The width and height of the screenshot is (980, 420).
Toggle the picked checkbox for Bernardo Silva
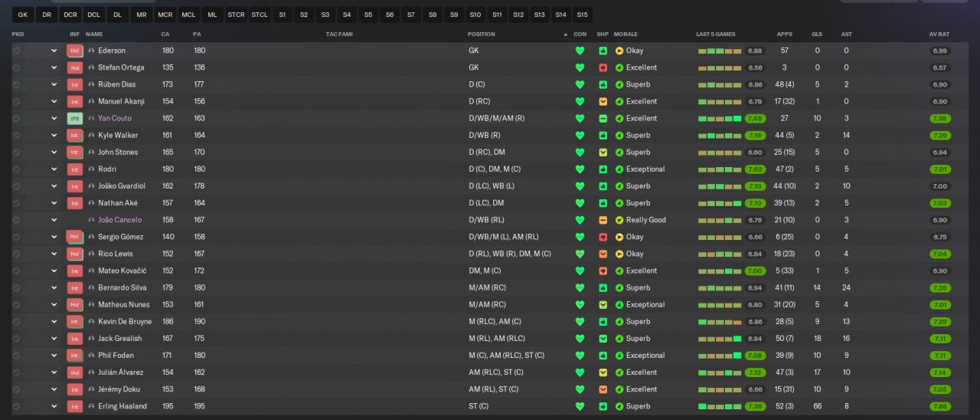(x=17, y=287)
